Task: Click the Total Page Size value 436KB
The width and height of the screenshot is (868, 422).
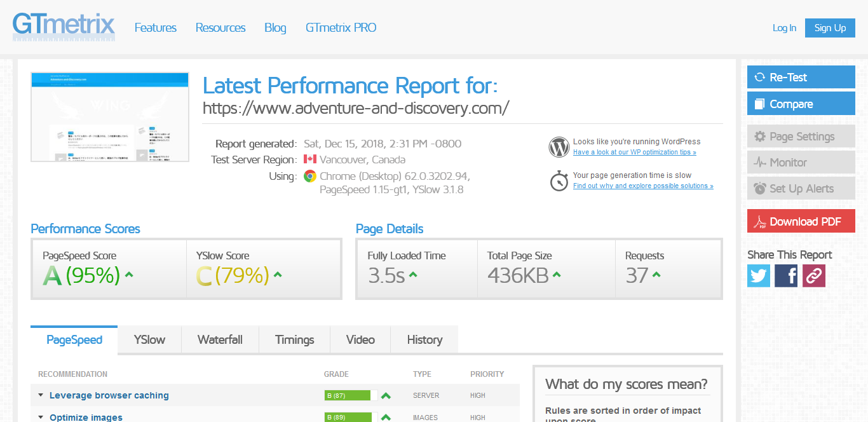Action: pos(518,276)
